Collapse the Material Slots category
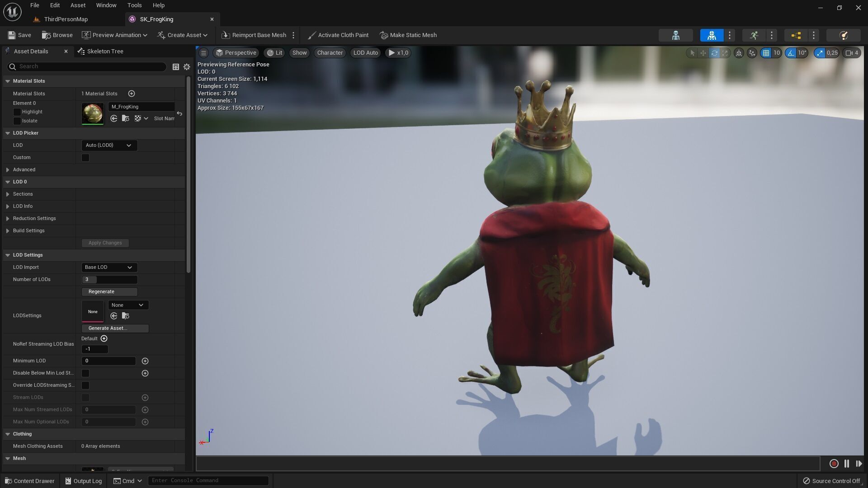Screen dimensions: 868x488 (8, 81)
